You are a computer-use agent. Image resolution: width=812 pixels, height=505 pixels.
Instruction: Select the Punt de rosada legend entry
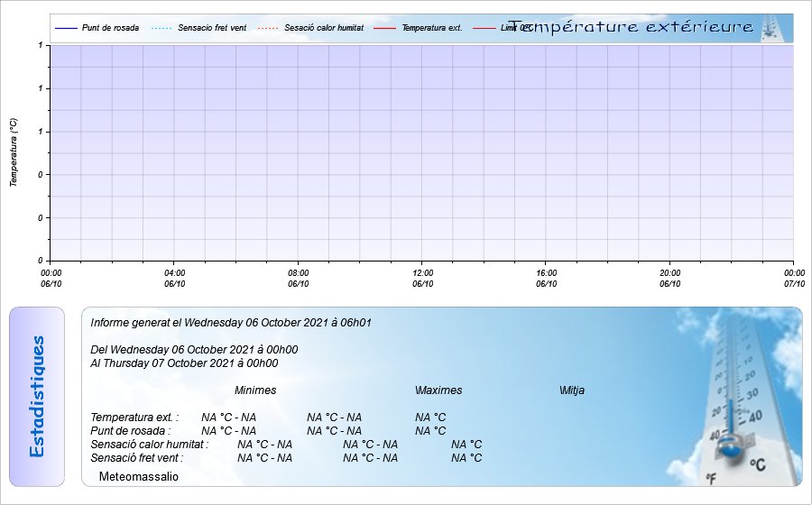(x=97, y=28)
